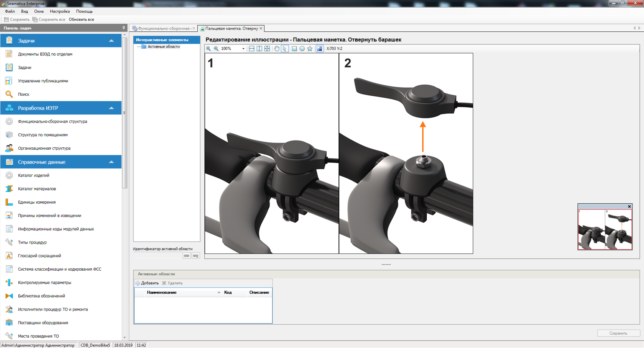This screenshot has height=348, width=644.
Task: Select the arrow pointer tool
Action: 284,49
